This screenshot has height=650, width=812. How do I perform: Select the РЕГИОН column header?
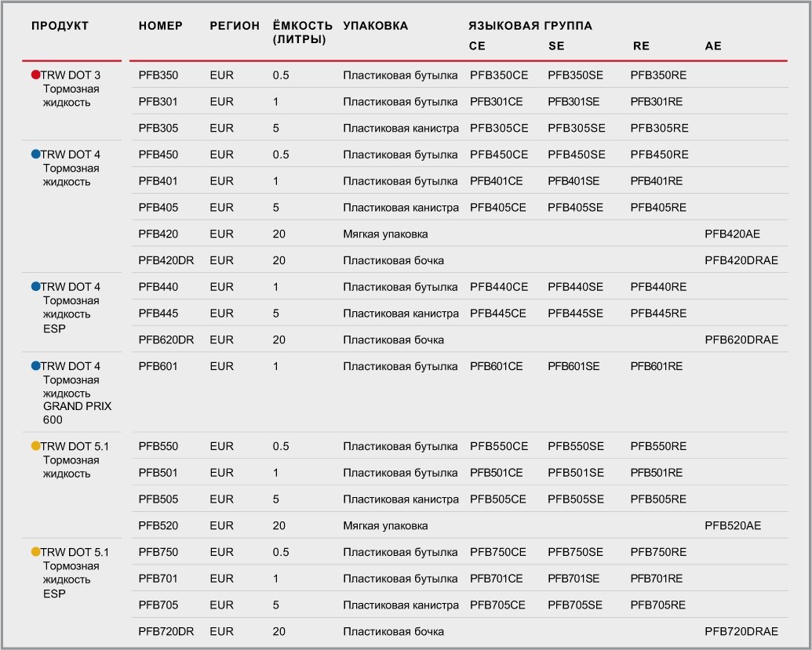tap(235, 26)
